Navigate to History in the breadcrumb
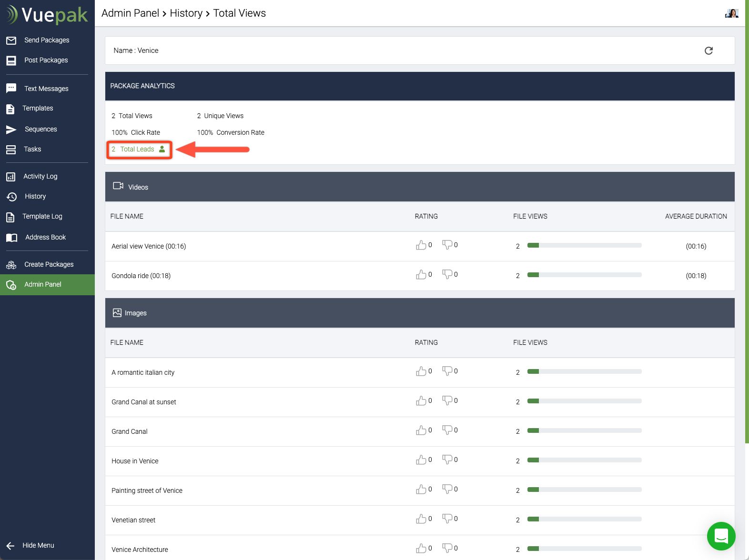Viewport: 749px width, 560px height. 186,13
